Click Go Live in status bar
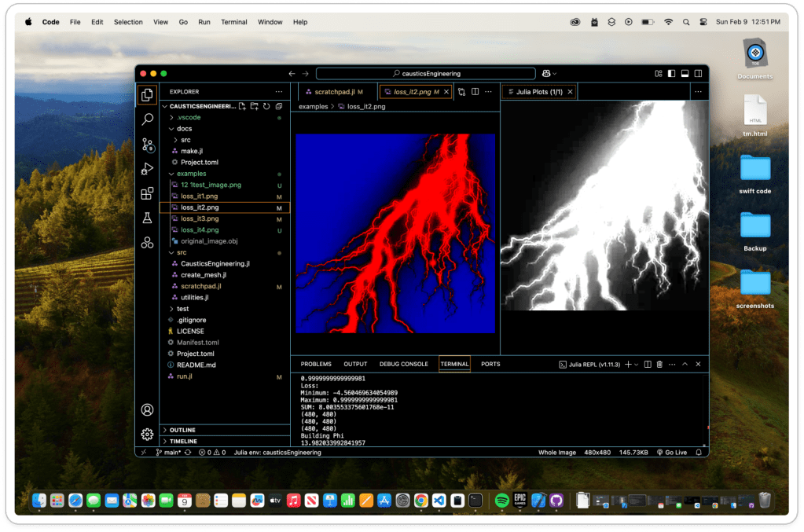This screenshot has height=532, width=804. coord(671,453)
